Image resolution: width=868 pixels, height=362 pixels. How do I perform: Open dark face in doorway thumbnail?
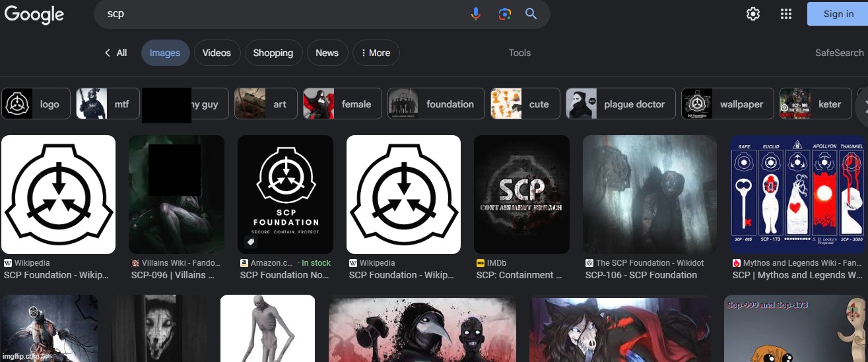click(158, 328)
